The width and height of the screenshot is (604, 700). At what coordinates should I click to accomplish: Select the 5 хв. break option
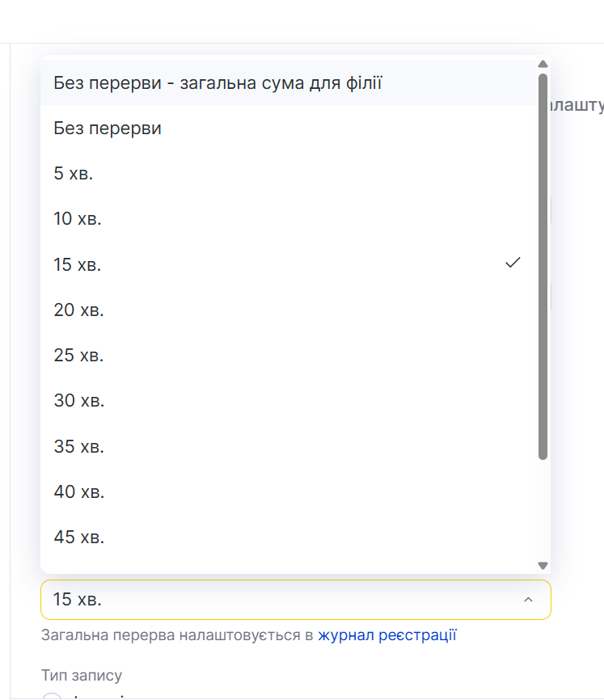coord(74,173)
